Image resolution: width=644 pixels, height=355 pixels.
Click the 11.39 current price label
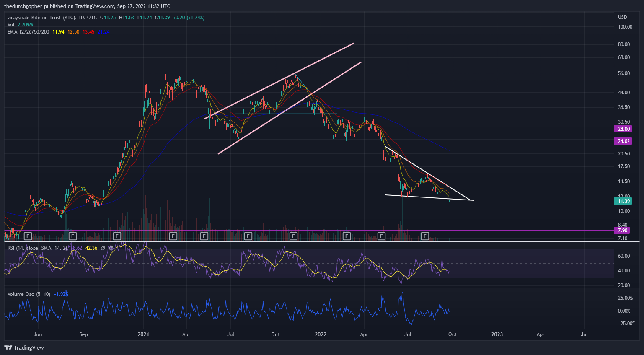tap(623, 201)
